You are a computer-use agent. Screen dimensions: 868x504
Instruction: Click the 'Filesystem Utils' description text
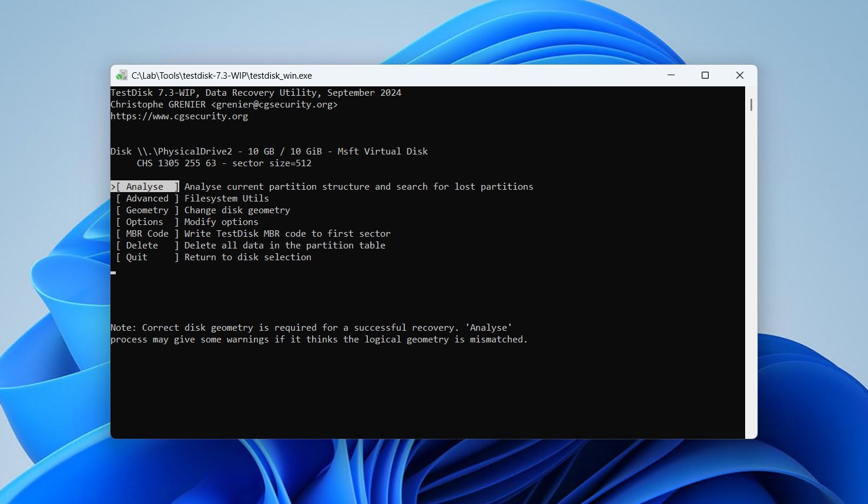[226, 198]
